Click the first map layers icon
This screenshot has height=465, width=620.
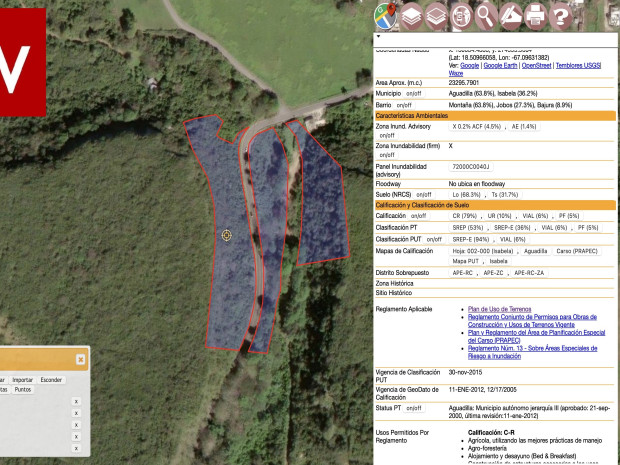[x=410, y=15]
